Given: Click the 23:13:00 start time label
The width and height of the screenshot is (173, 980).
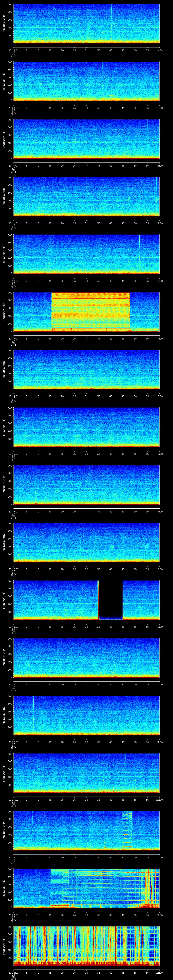Looking at the screenshot, I should pos(13,339).
